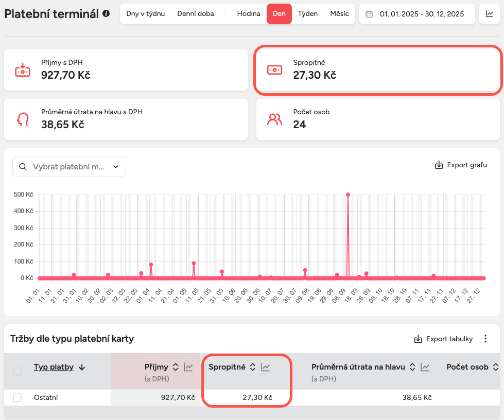504x420 pixels.
Task: Click the Počet osob people icon
Action: 274,119
